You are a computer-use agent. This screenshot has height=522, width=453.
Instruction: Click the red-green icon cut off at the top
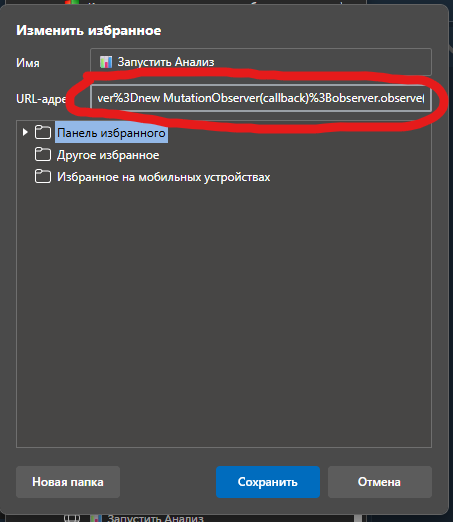[72, 2]
